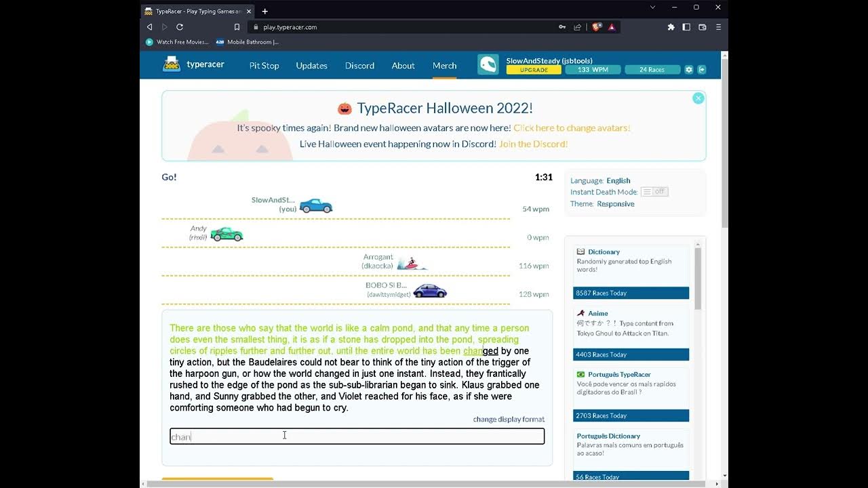The width and height of the screenshot is (868, 488).
Task: Click the 4403 Races Today bar
Action: tap(631, 354)
